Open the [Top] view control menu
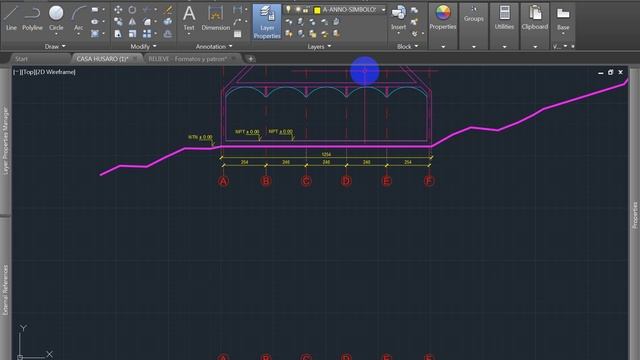This screenshot has height=360, width=640. (x=28, y=72)
